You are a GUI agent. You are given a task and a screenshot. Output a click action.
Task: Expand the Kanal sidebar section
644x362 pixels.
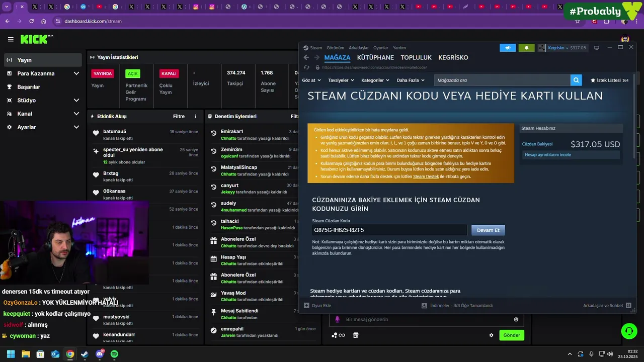(76, 114)
